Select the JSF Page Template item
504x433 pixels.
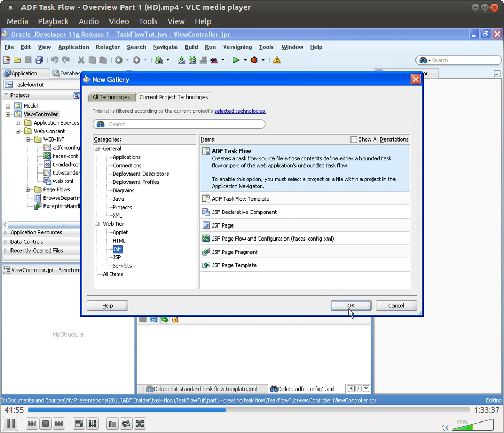(x=234, y=265)
